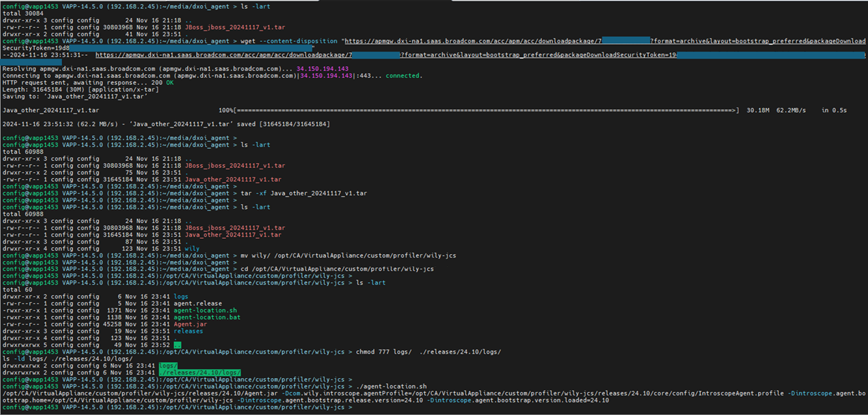Click the green highlighted 'logs/' directory
This screenshot has height=415, width=868.
point(168,365)
